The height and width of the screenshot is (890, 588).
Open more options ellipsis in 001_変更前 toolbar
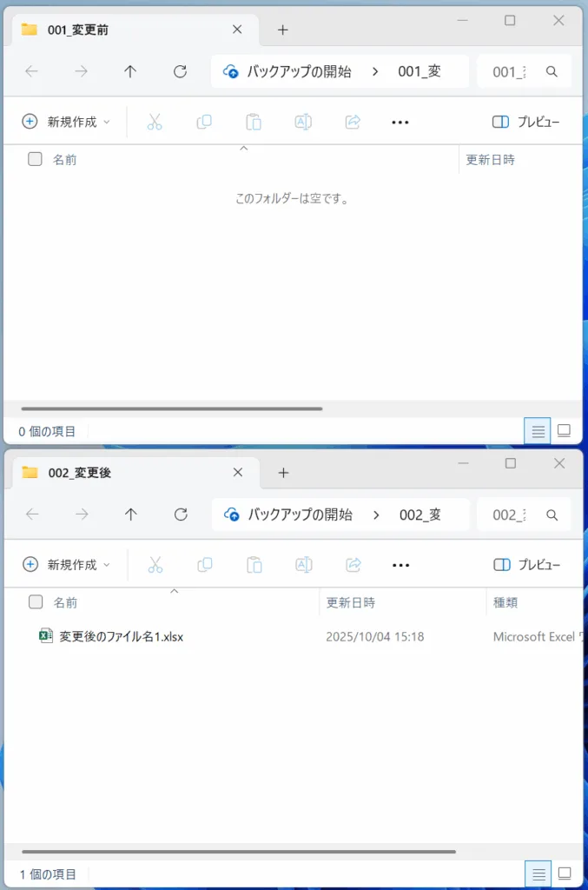(400, 123)
